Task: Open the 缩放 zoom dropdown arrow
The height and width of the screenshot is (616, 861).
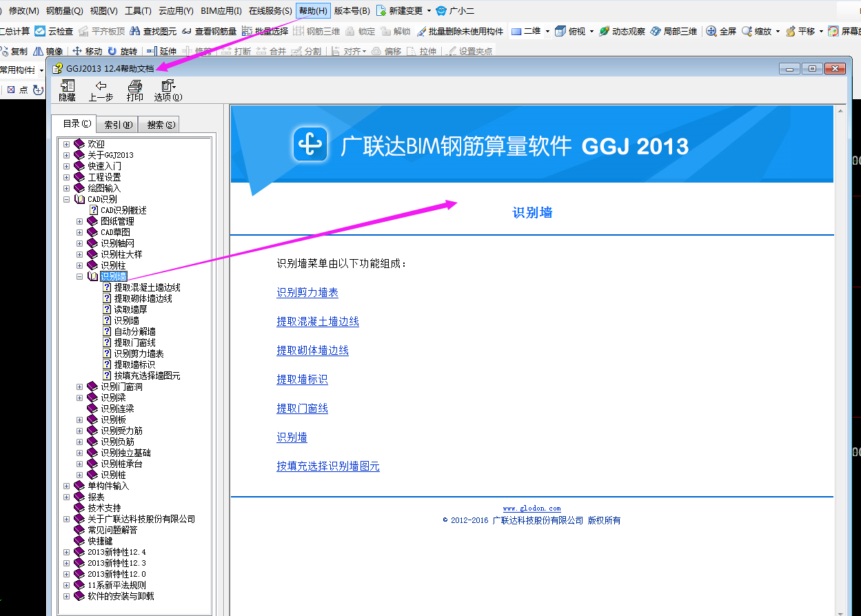Action: point(778,31)
